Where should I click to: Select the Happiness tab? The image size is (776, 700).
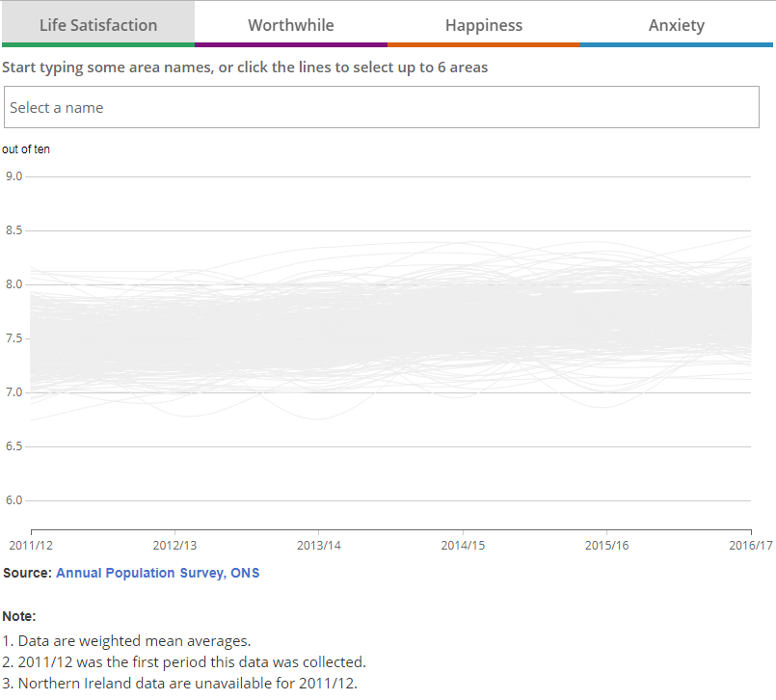pyautogui.click(x=483, y=25)
